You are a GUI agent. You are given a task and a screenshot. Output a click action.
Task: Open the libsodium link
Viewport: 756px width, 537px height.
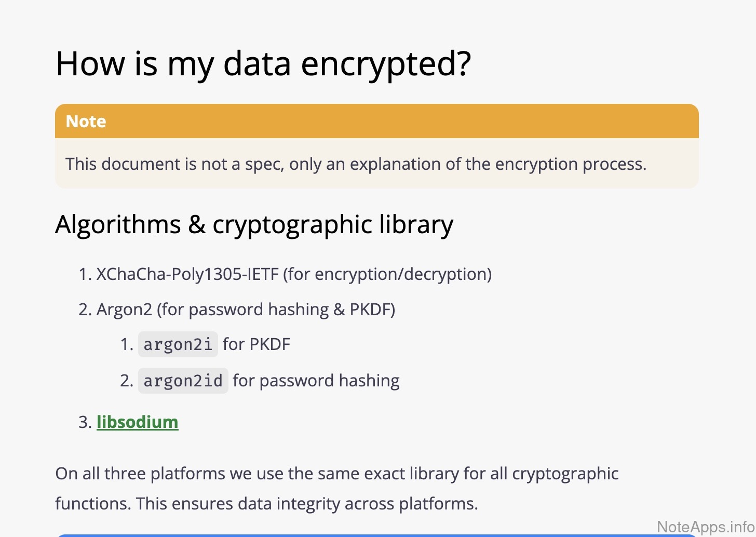[137, 422]
